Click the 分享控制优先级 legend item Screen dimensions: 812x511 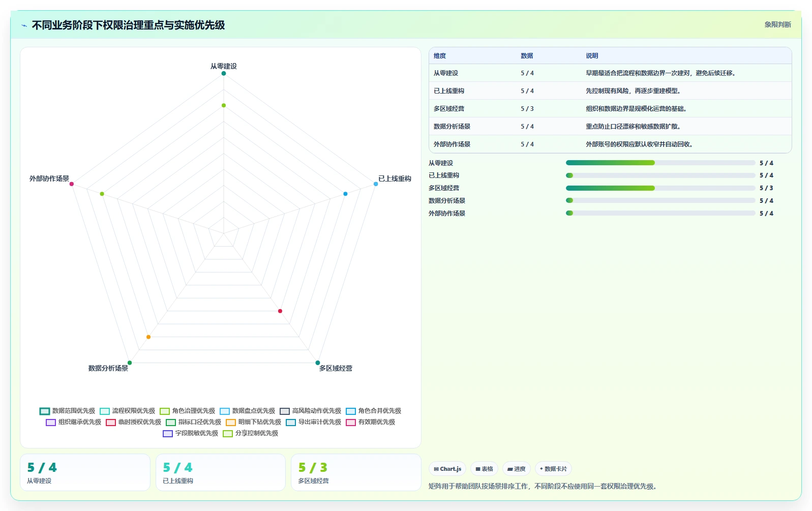[250, 433]
